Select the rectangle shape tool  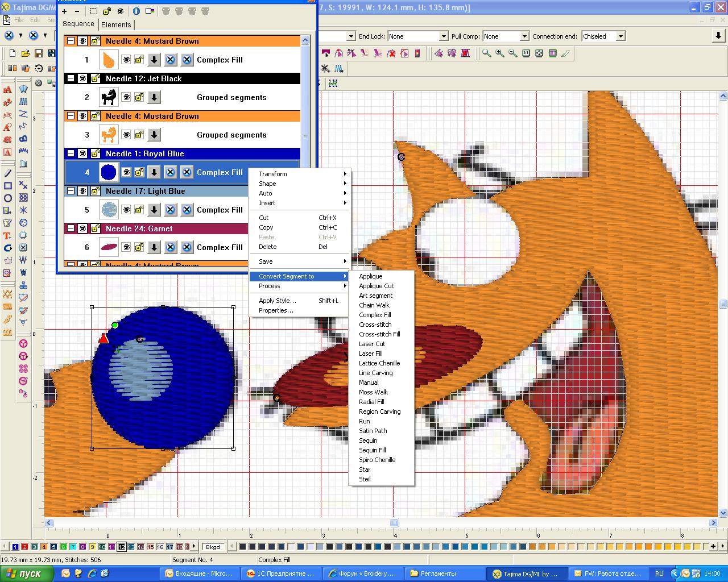8,186
